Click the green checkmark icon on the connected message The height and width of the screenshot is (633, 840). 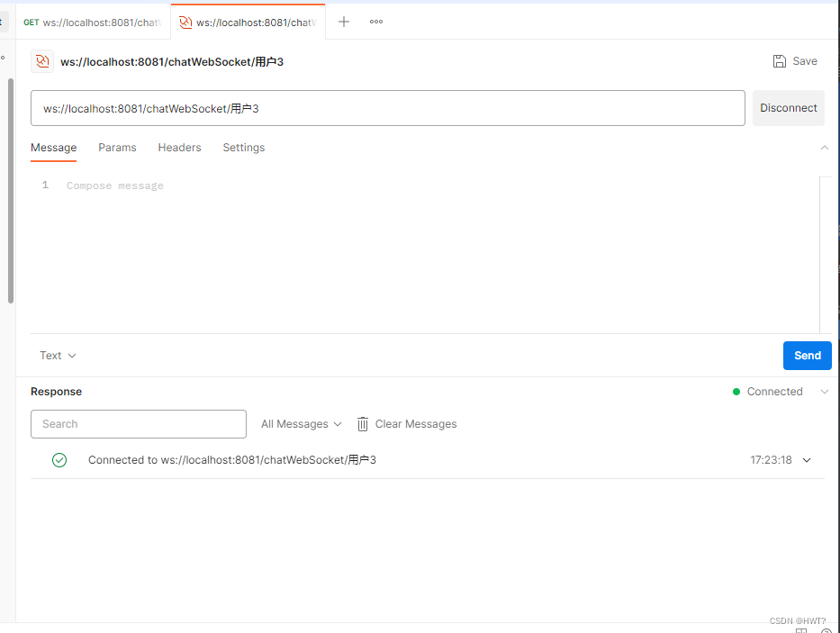tap(59, 459)
